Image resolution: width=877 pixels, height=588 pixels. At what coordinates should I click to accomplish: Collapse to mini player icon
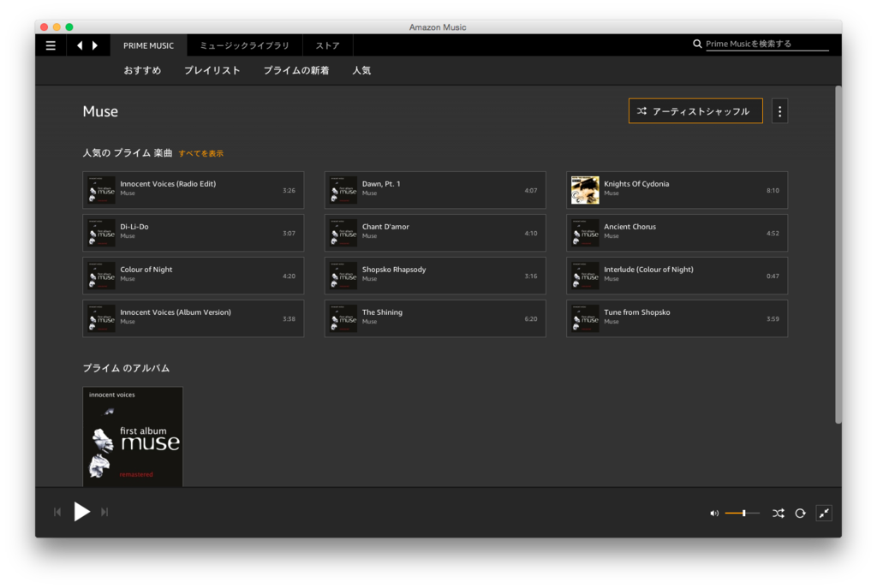(x=824, y=513)
